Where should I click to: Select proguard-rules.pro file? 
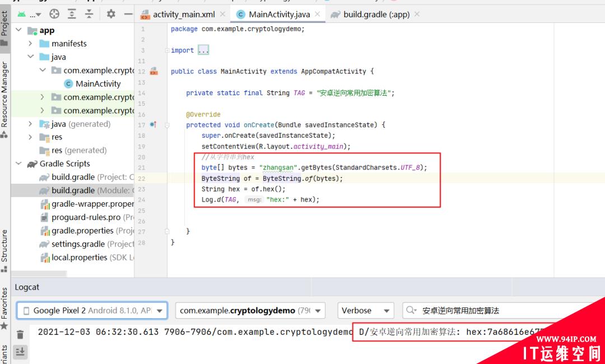pyautogui.click(x=87, y=217)
